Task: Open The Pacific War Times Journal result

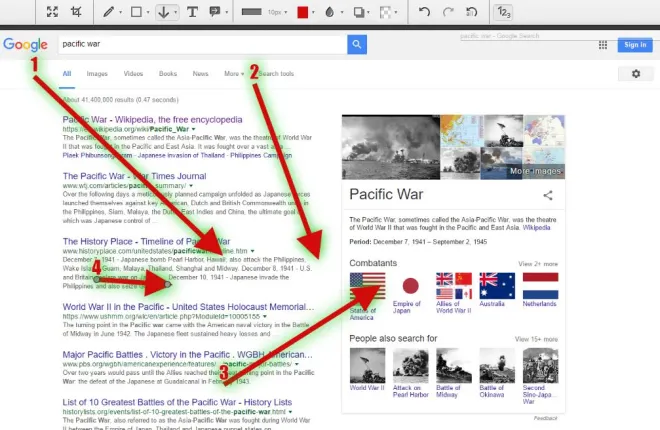Action: pyautogui.click(x=134, y=176)
